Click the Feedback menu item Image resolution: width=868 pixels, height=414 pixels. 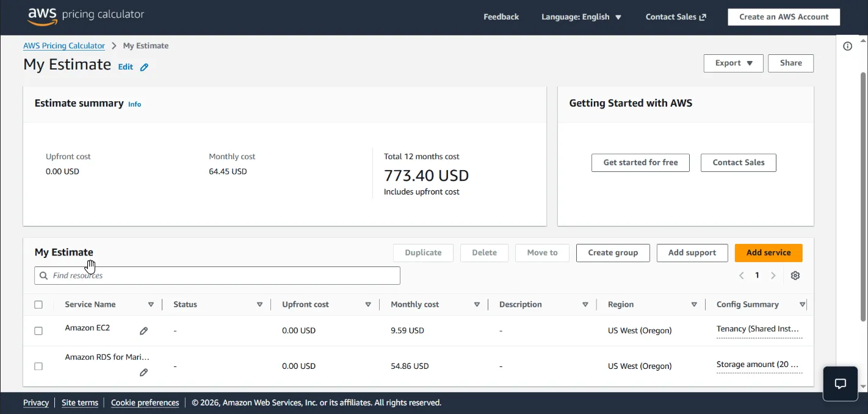tap(501, 17)
